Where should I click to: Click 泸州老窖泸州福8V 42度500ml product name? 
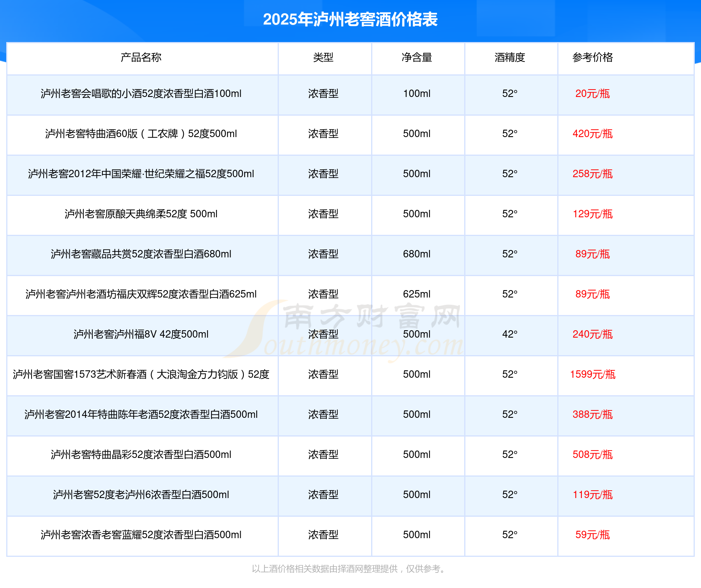click(141, 334)
